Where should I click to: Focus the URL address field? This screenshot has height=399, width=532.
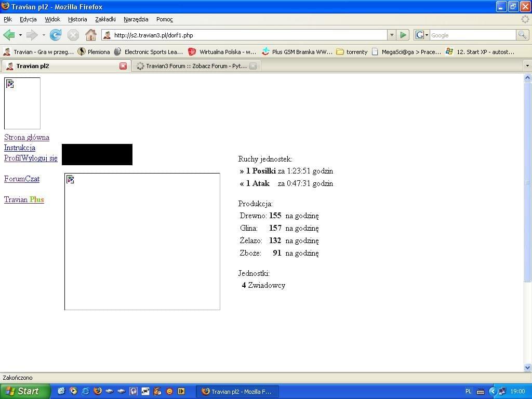point(249,35)
